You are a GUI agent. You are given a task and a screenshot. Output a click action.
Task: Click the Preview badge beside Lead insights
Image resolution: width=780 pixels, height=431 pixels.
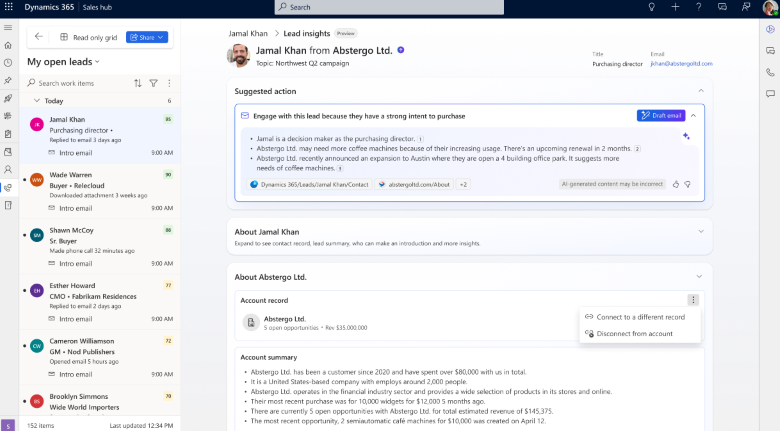click(346, 33)
